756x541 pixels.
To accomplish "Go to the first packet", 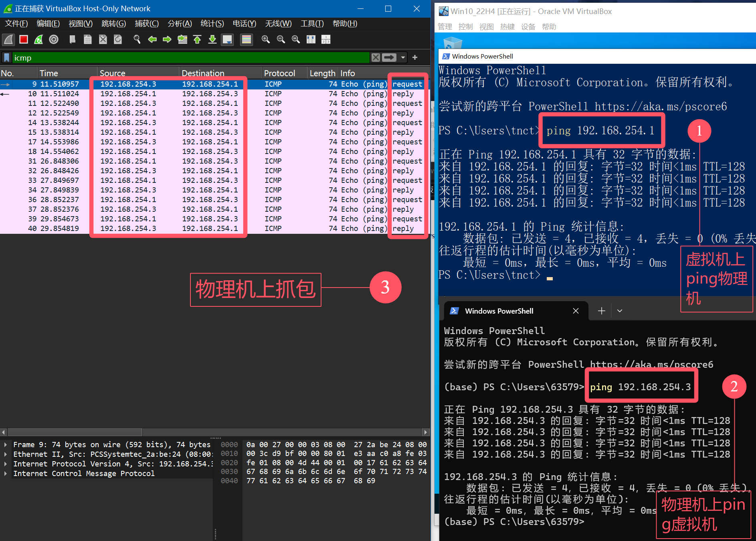I will (197, 39).
